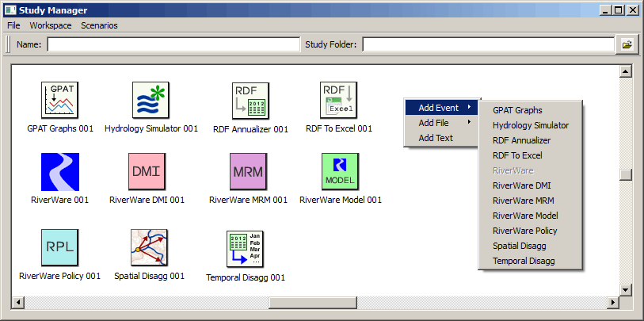Select the RDF Annualizer 001 icon

pyautogui.click(x=250, y=101)
